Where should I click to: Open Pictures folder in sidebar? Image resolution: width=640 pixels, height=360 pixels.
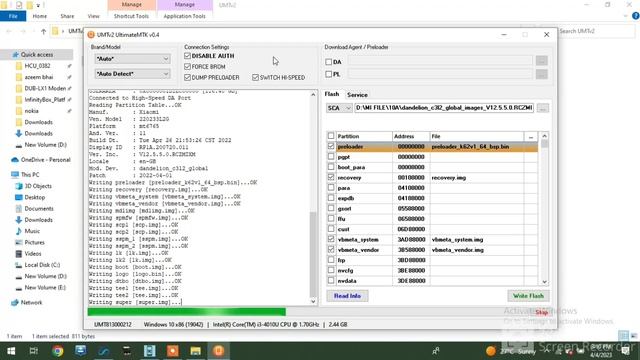(x=34, y=242)
